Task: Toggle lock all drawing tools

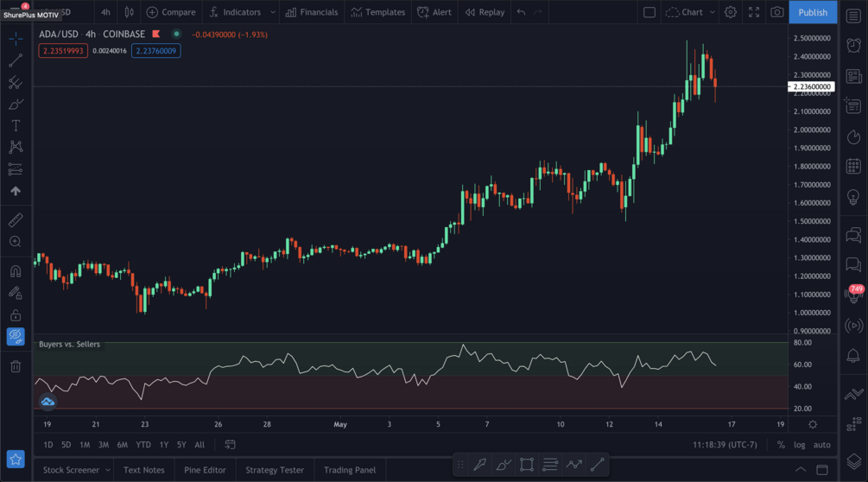Action: [x=16, y=315]
